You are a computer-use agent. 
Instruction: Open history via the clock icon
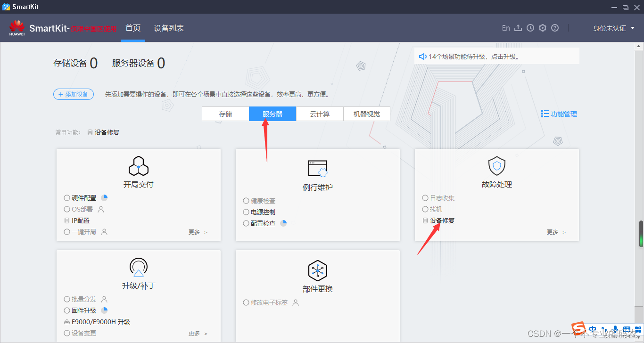tap(530, 28)
